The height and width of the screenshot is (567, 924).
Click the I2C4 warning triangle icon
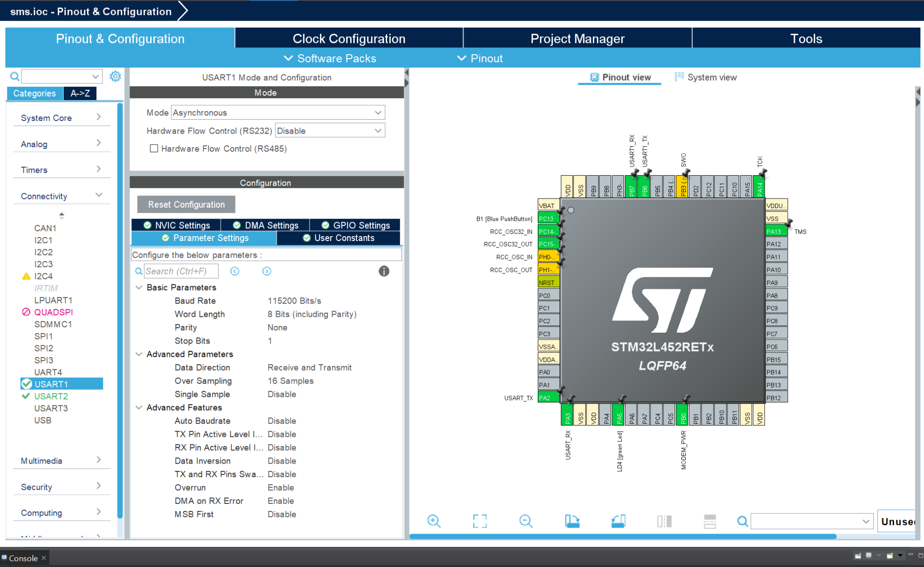(26, 276)
